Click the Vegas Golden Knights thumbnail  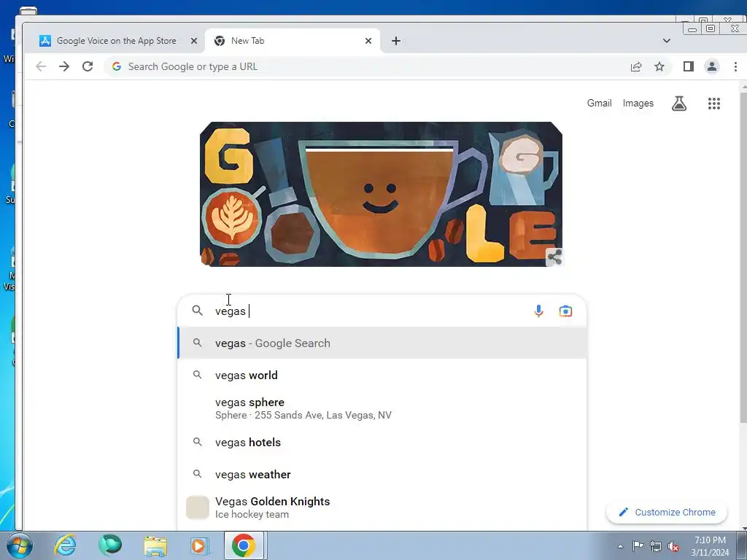click(x=197, y=507)
